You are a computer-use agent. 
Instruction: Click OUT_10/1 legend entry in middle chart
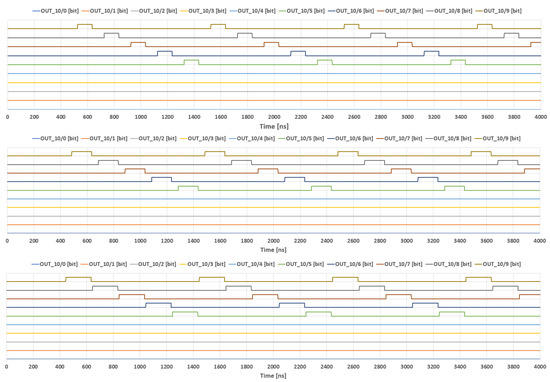(x=104, y=139)
